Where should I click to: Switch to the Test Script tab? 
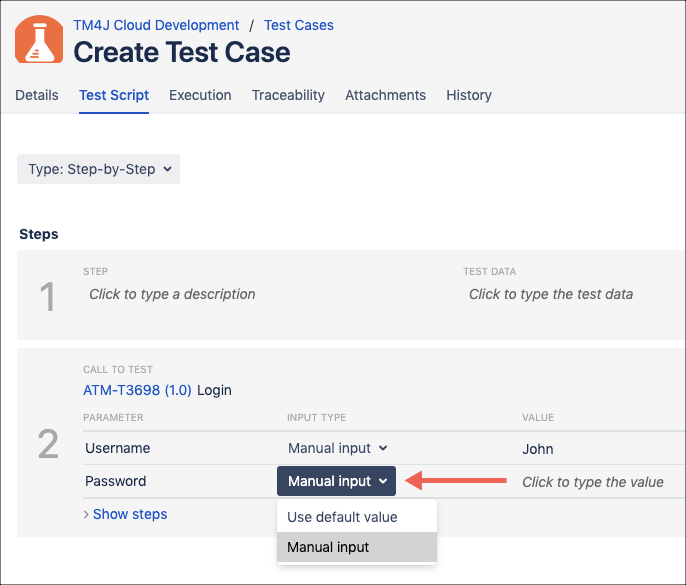click(114, 95)
